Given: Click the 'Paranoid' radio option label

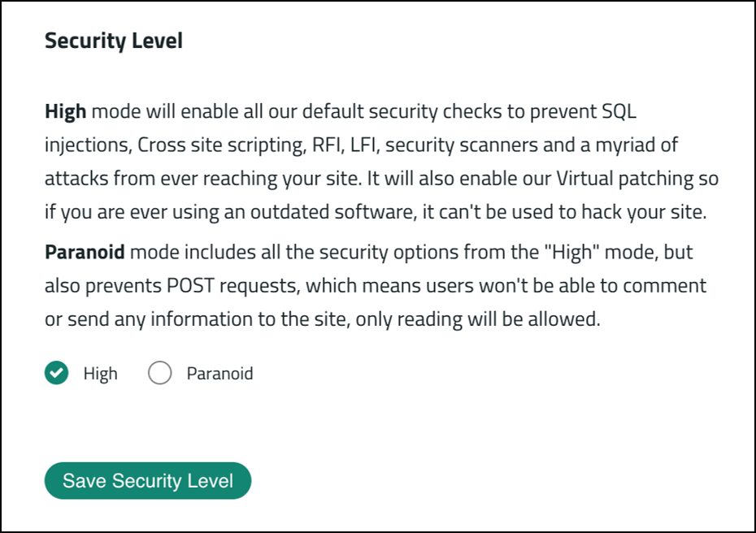Looking at the screenshot, I should [x=219, y=374].
